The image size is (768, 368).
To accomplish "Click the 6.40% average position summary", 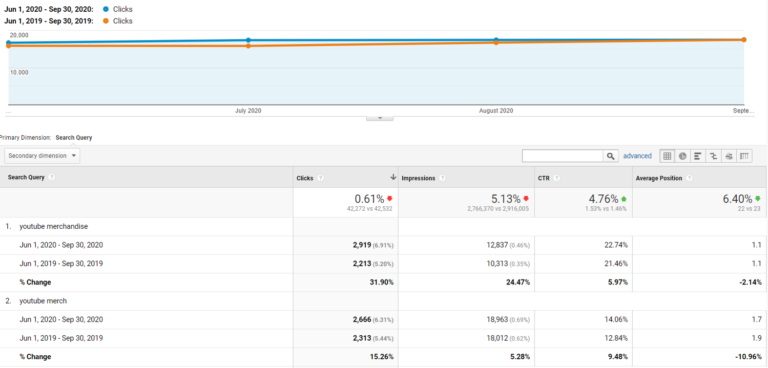I will click(x=738, y=199).
